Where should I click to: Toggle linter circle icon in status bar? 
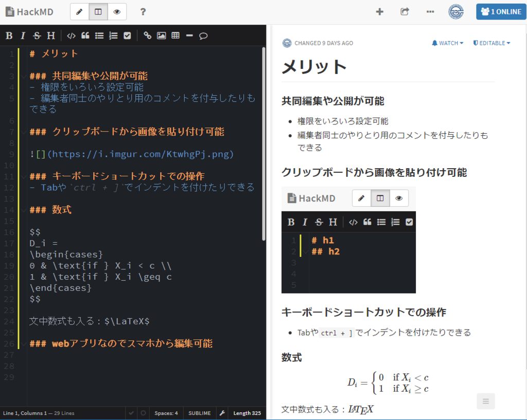144,413
